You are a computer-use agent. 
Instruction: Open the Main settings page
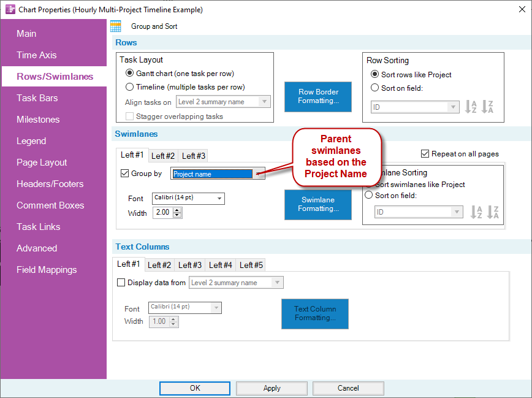click(x=26, y=34)
